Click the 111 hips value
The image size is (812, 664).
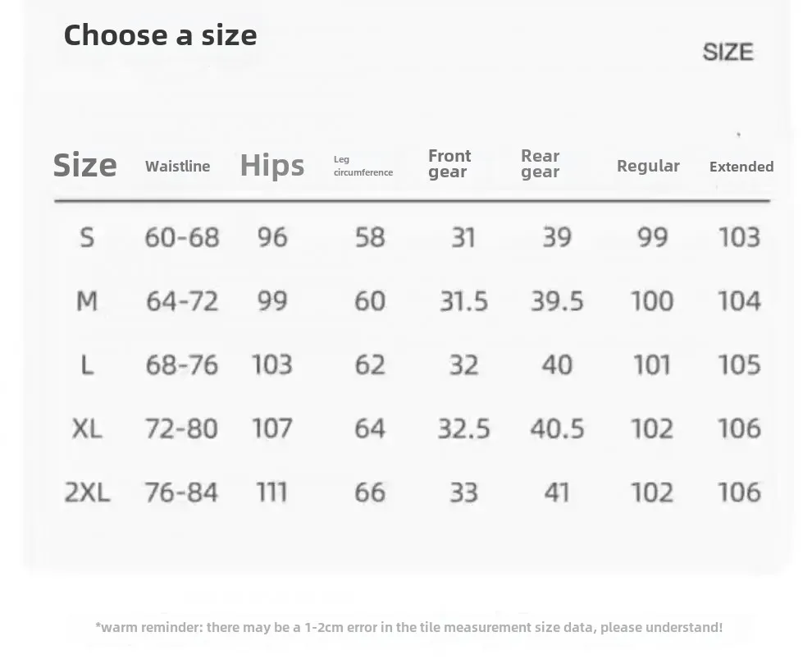[x=271, y=492]
